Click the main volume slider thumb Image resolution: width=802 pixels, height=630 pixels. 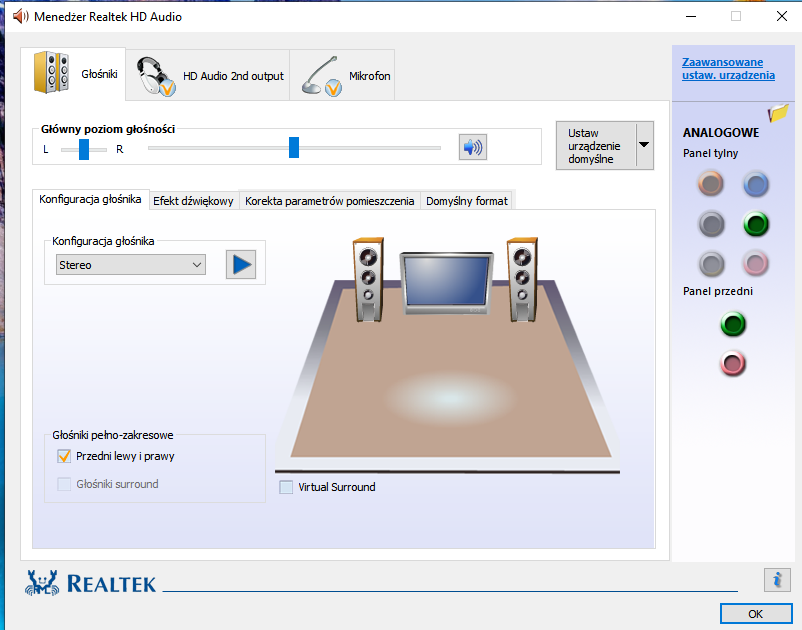click(x=294, y=147)
